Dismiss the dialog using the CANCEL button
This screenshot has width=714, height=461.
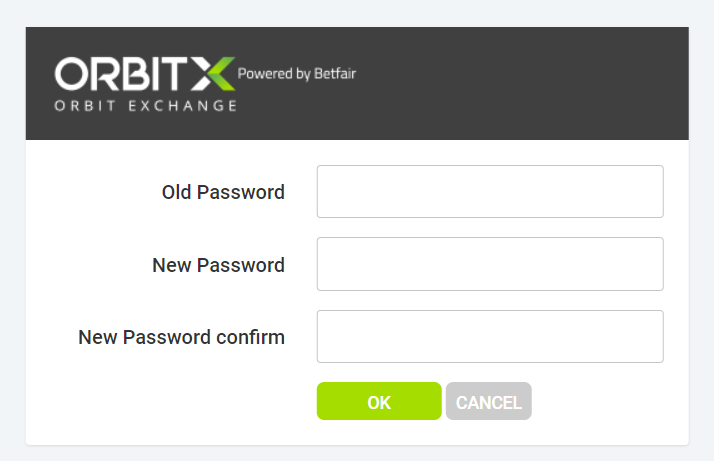(x=489, y=401)
